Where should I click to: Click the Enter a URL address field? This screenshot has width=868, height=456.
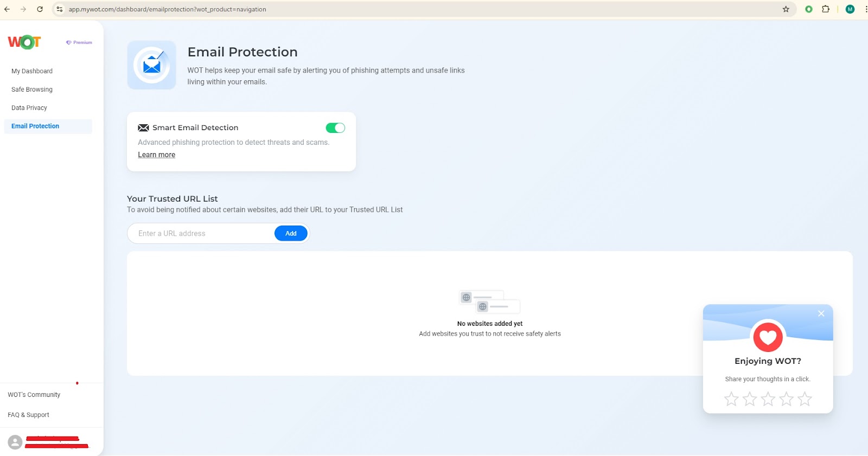(201, 234)
